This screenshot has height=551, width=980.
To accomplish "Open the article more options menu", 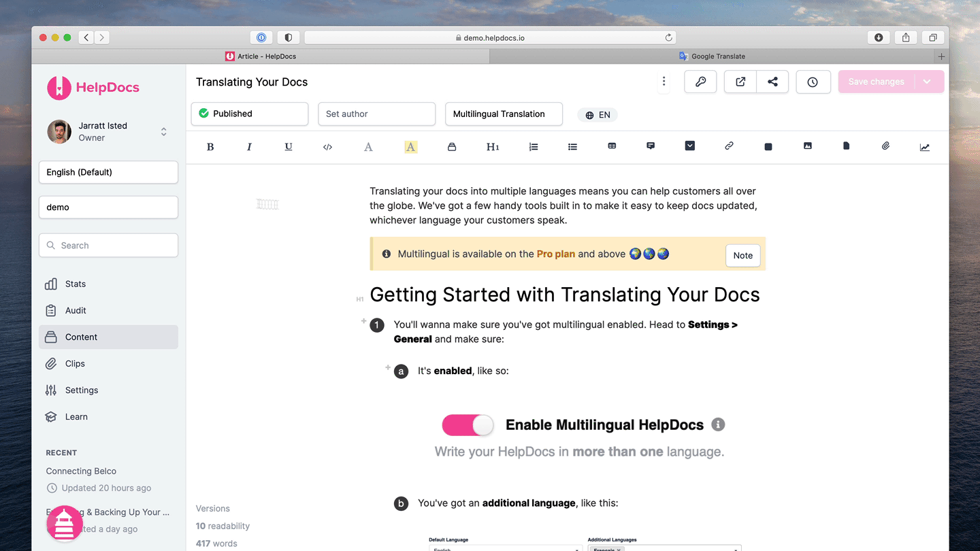I will (664, 82).
